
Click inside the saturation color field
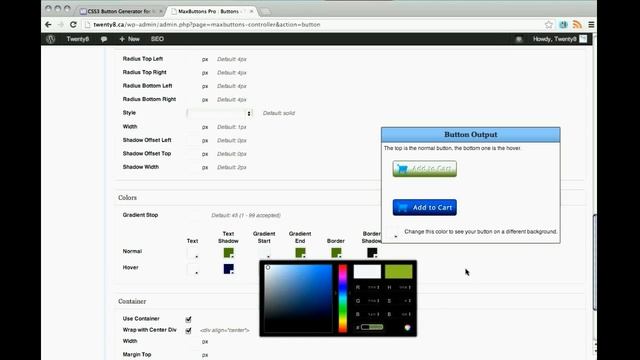298,298
